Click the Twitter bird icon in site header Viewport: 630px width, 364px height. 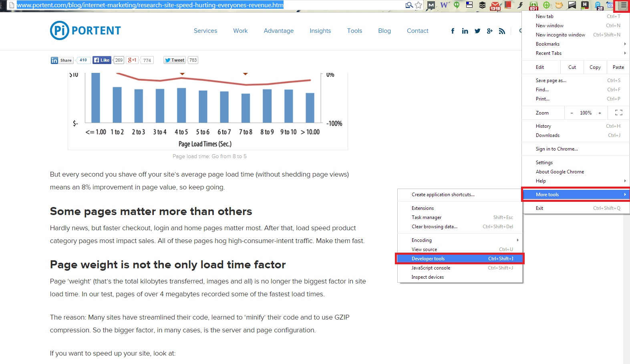pos(477,31)
